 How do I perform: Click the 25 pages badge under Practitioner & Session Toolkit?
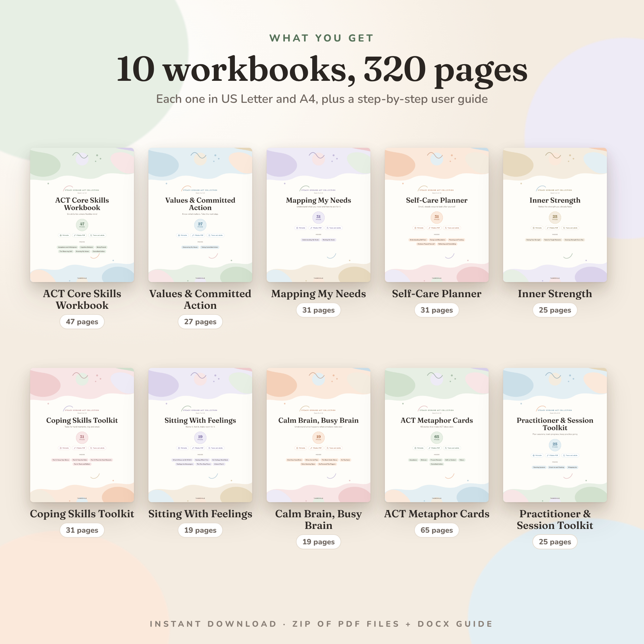(555, 542)
